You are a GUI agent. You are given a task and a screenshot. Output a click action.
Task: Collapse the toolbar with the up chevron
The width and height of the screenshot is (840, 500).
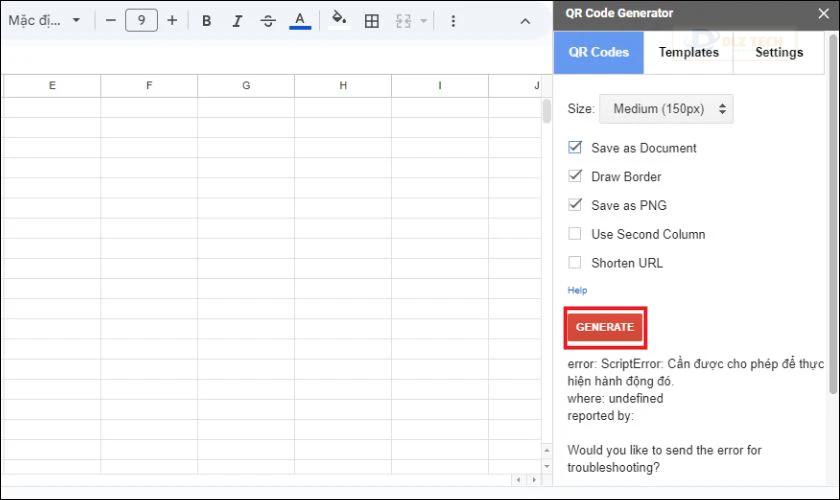[526, 21]
